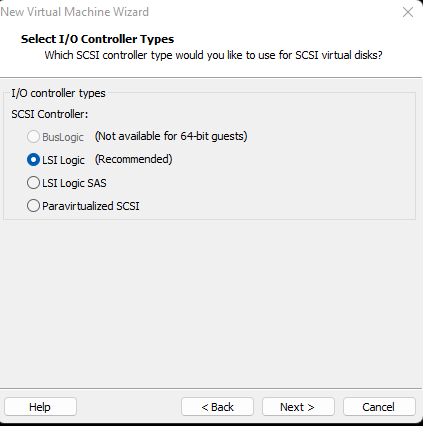This screenshot has height=426, width=423.
Task: Click the "SCSI Controller:" label
Action: point(50,114)
